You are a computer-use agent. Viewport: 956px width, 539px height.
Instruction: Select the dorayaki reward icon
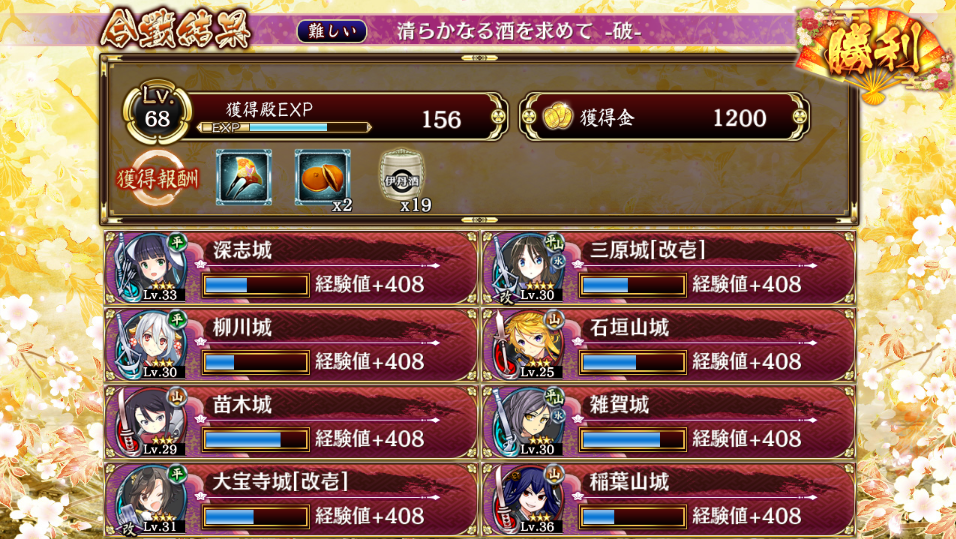(323, 177)
